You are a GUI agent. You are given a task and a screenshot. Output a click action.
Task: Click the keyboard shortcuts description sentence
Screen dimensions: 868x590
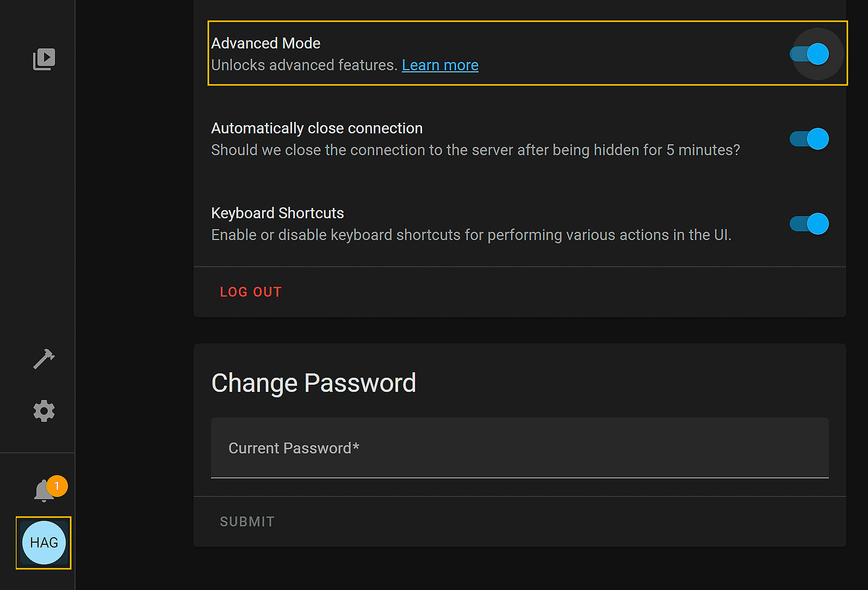(x=472, y=235)
